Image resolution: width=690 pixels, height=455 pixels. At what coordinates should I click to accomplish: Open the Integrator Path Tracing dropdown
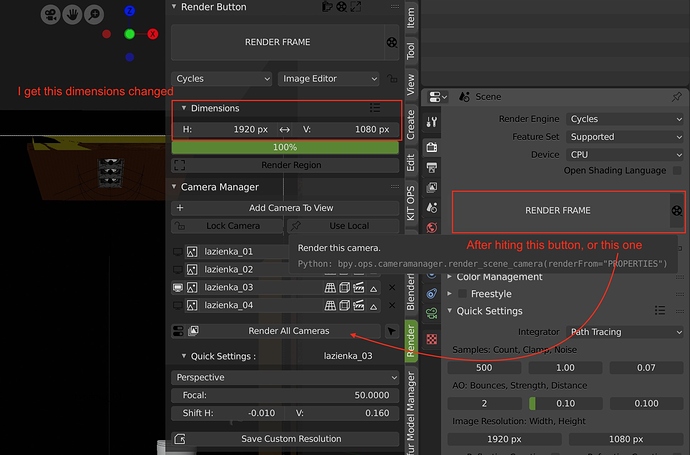pyautogui.click(x=624, y=332)
